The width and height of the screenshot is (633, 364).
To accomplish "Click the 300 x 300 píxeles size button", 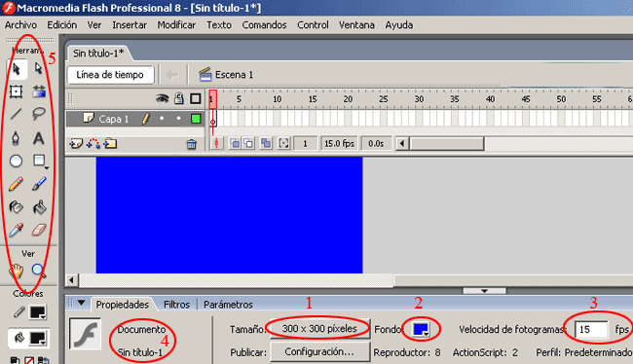I will tap(319, 329).
